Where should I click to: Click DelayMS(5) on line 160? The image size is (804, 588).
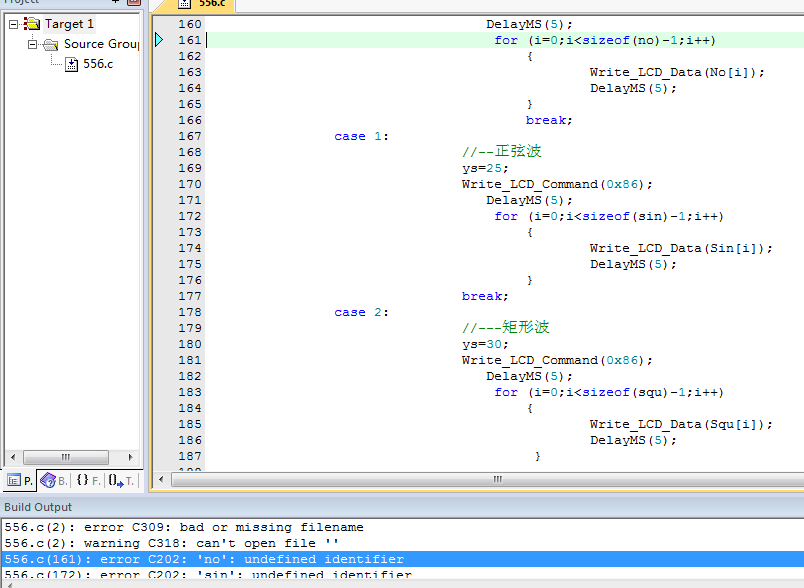[529, 24]
